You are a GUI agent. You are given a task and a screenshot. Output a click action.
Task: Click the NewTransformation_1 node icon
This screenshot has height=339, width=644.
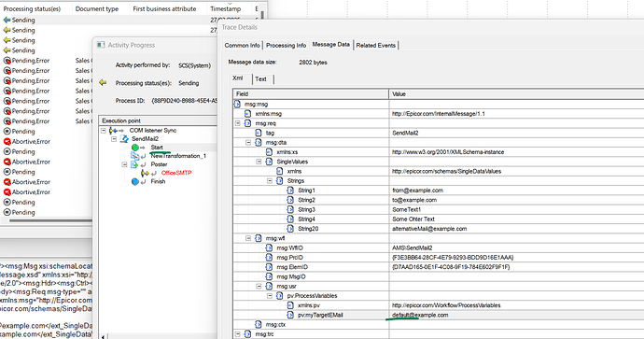[x=134, y=156]
